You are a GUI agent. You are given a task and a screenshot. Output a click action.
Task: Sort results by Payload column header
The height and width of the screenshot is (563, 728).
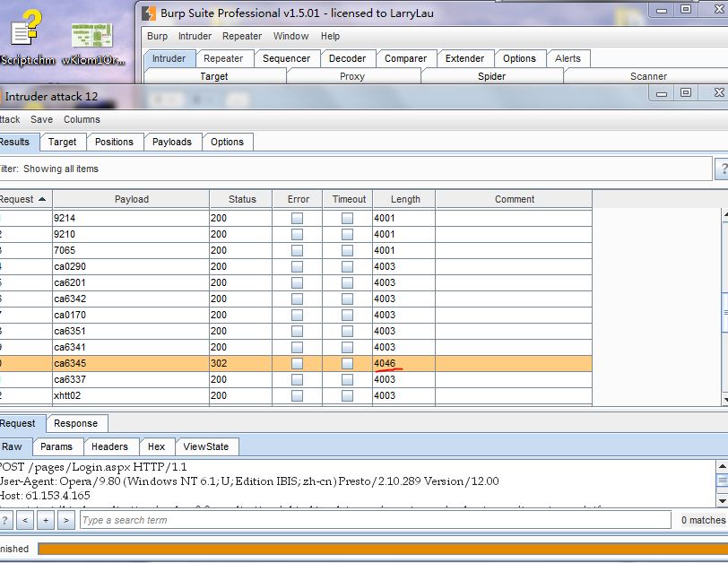(x=132, y=199)
